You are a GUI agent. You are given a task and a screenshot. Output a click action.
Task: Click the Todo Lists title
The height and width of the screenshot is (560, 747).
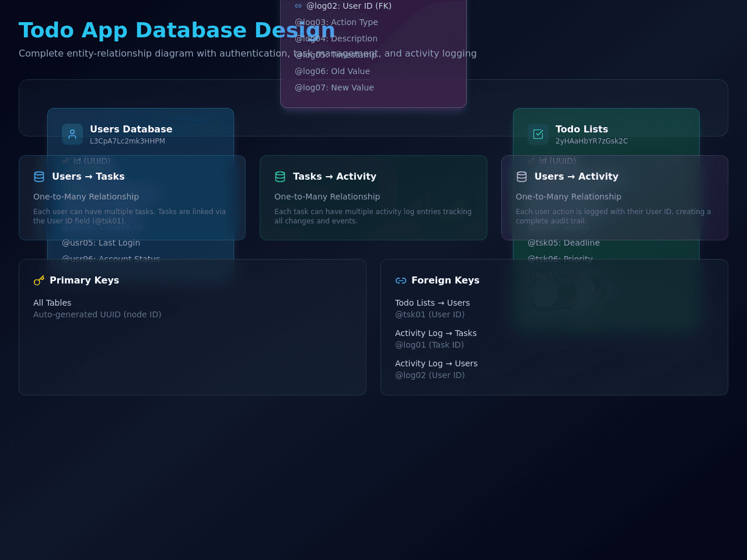click(582, 129)
